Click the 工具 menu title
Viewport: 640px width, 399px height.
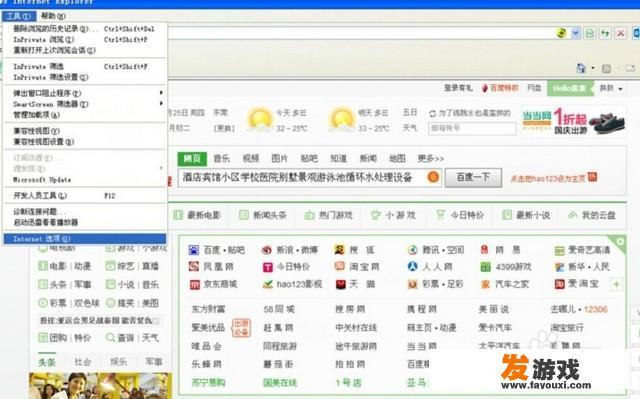pos(19,16)
